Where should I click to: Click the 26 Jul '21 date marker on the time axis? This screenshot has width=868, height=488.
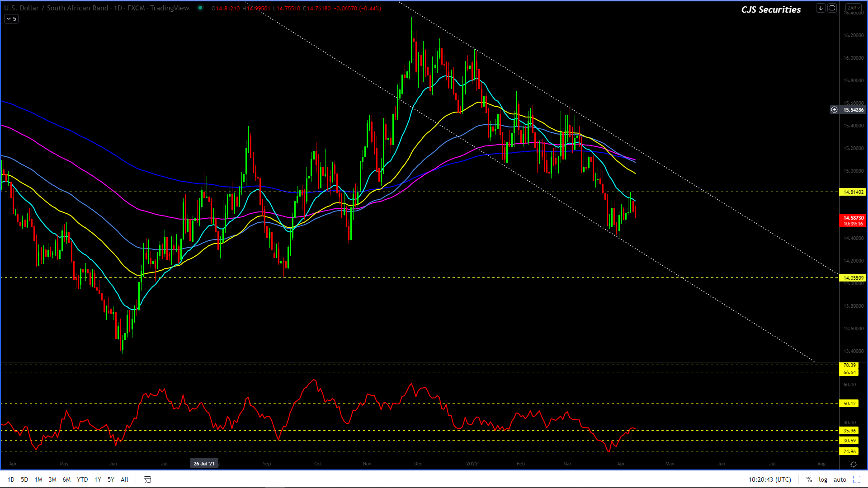point(204,464)
